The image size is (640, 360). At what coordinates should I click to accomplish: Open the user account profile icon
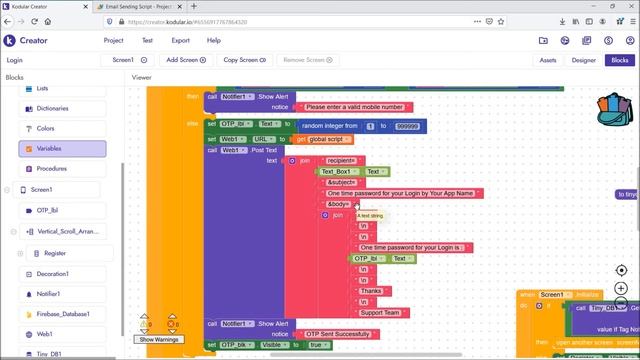(630, 40)
